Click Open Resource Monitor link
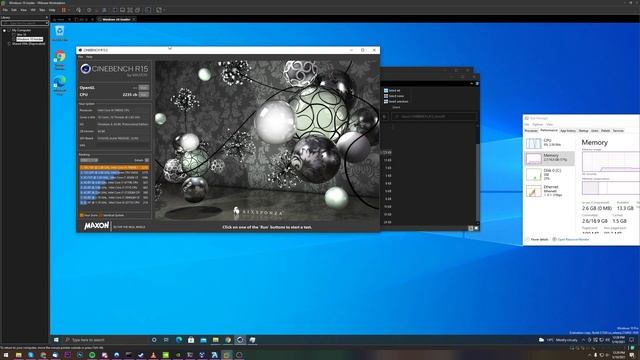Image resolution: width=640 pixels, height=360 pixels. (573, 239)
